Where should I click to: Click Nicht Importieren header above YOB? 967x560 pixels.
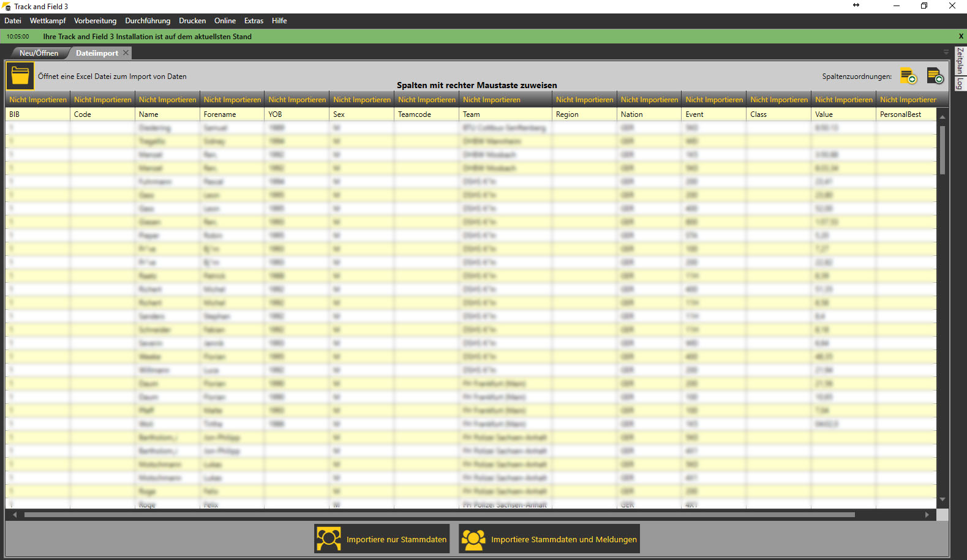(x=297, y=99)
